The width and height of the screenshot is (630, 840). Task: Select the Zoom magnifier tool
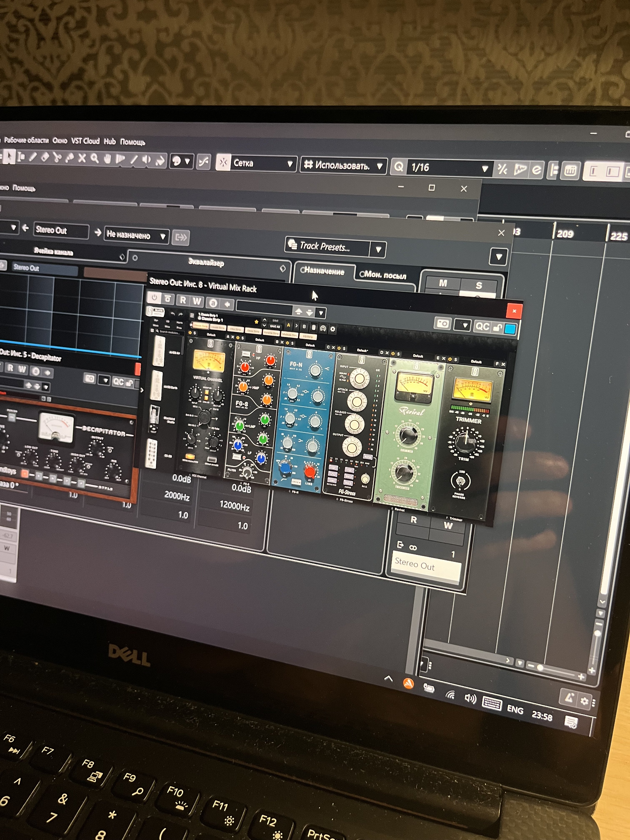pyautogui.click(x=95, y=158)
